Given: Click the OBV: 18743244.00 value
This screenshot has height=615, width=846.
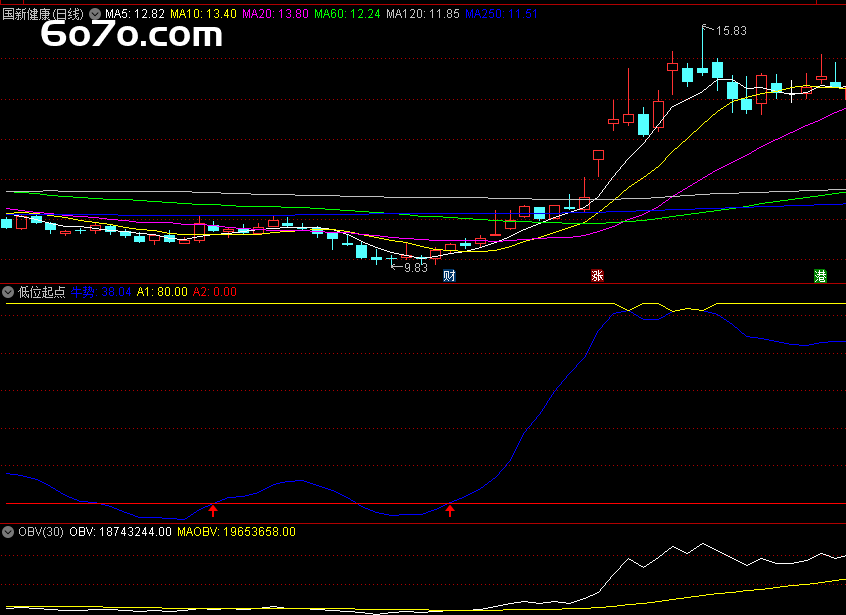Looking at the screenshot, I should (120, 532).
